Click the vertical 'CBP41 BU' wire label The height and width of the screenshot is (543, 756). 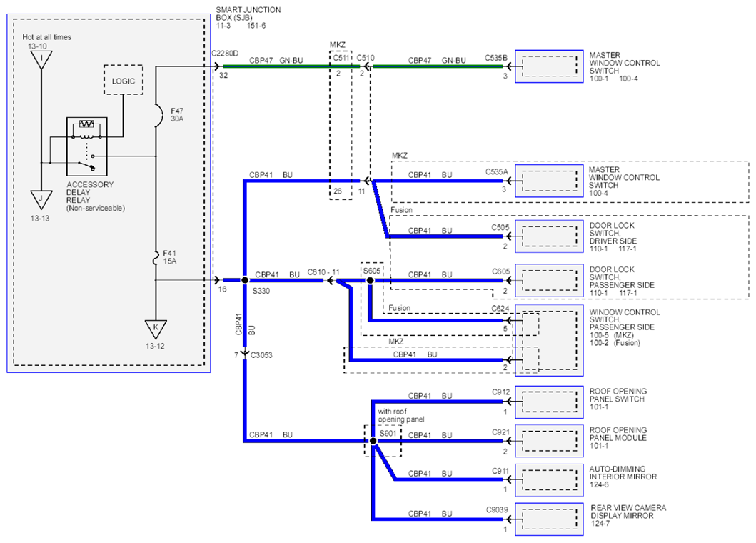[x=245, y=324]
